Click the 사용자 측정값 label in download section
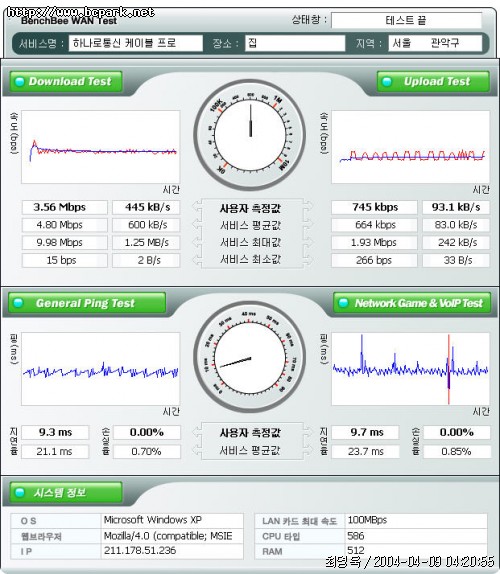The image size is (500, 574). (x=250, y=208)
